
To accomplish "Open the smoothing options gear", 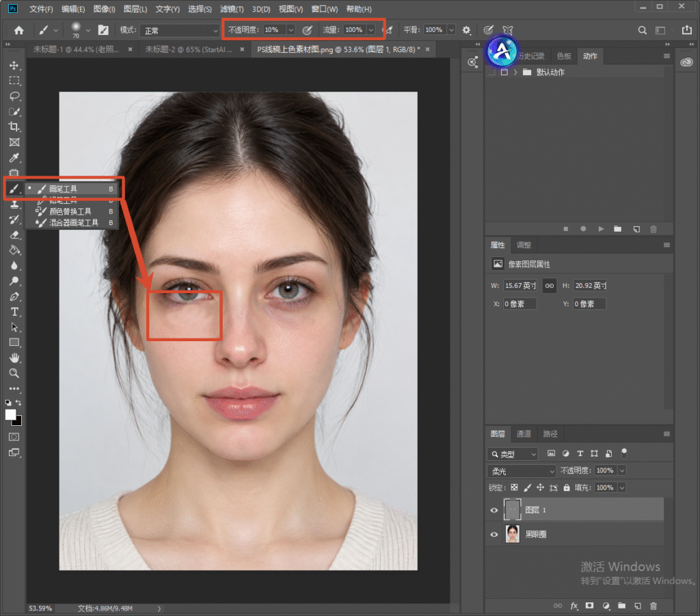I will [466, 30].
